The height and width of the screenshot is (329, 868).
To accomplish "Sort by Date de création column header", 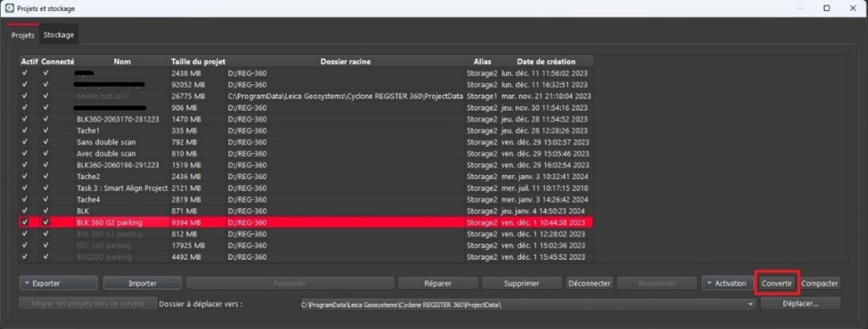I will click(x=546, y=61).
